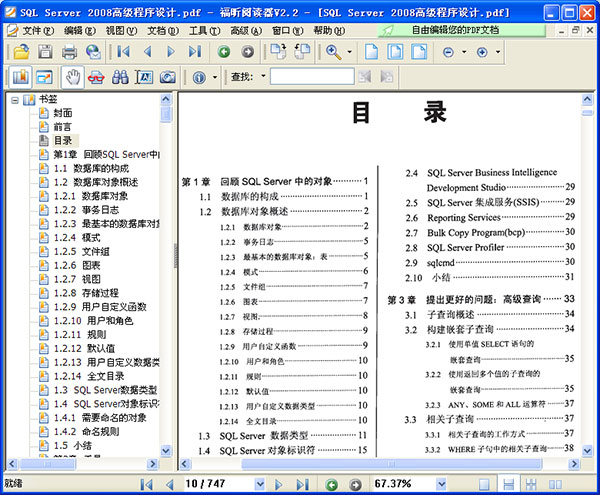Click the zoom in magnifier icon
Viewport: 600px width, 495px height.
[x=333, y=51]
